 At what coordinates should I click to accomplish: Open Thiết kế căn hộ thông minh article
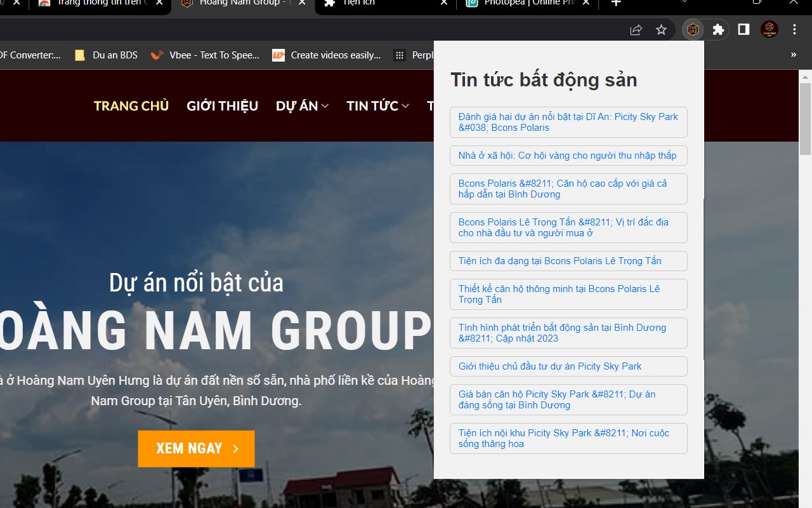[568, 294]
